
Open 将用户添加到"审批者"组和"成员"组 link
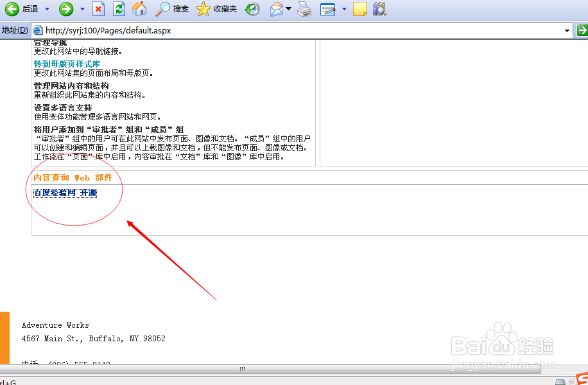(108, 130)
